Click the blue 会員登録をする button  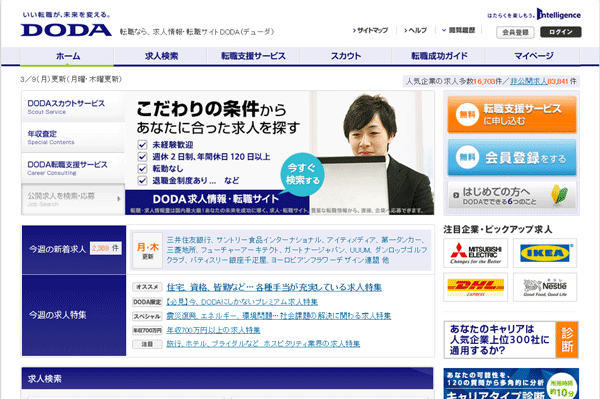[512, 157]
